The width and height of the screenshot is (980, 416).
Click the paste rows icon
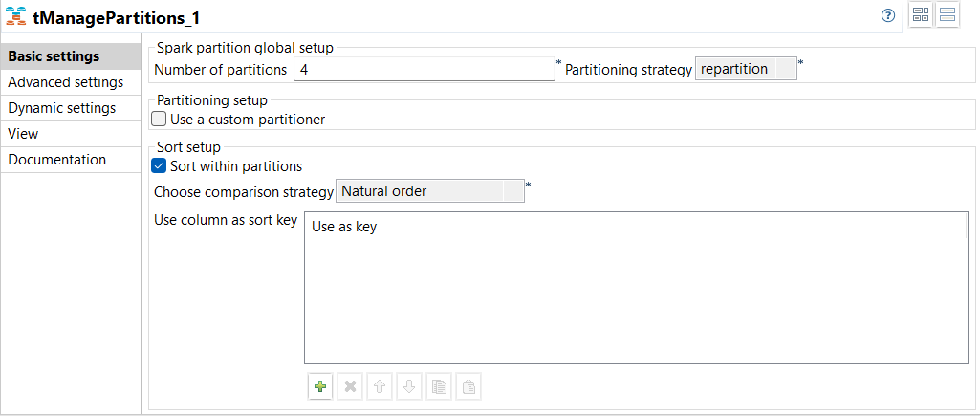click(x=468, y=386)
